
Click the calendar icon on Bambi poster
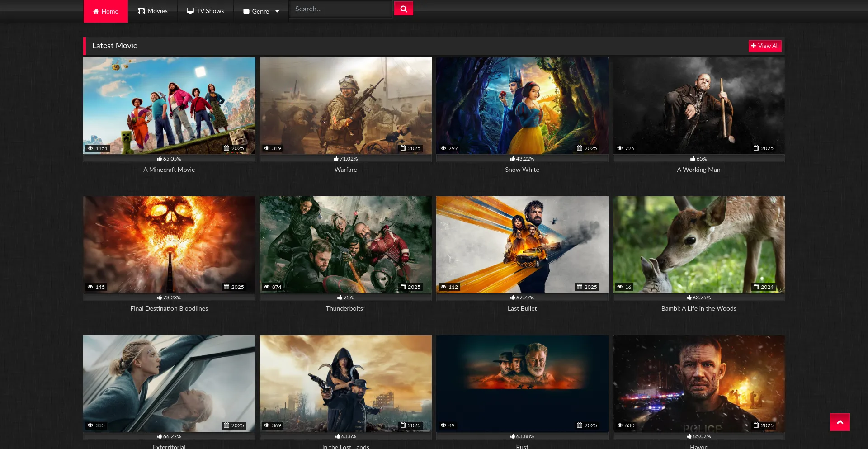756,287
